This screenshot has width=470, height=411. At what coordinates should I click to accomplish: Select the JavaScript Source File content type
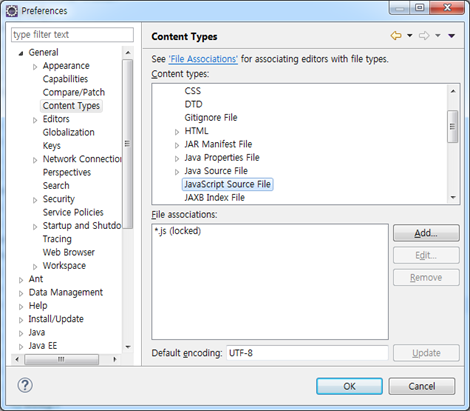coord(228,184)
